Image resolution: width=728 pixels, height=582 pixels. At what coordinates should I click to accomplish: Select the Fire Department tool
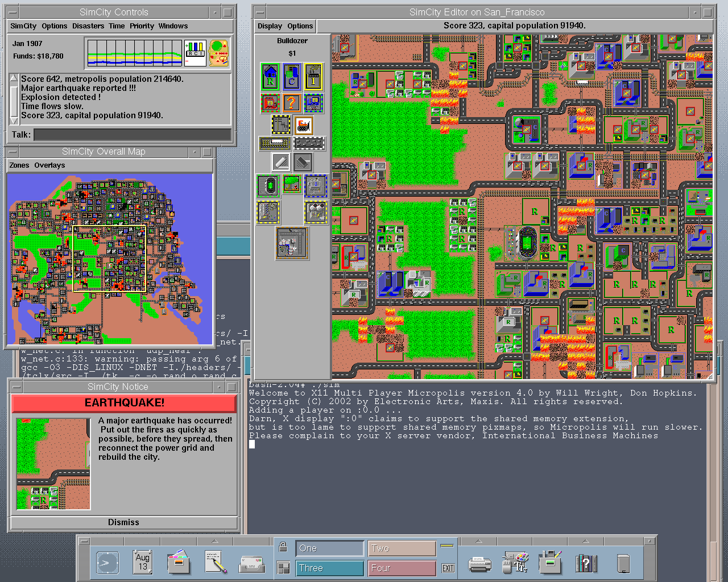pyautogui.click(x=270, y=103)
